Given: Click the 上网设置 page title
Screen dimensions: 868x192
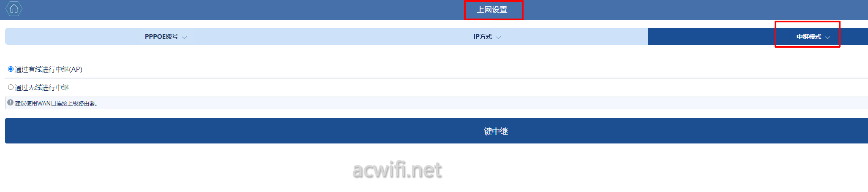Looking at the screenshot, I should [492, 10].
